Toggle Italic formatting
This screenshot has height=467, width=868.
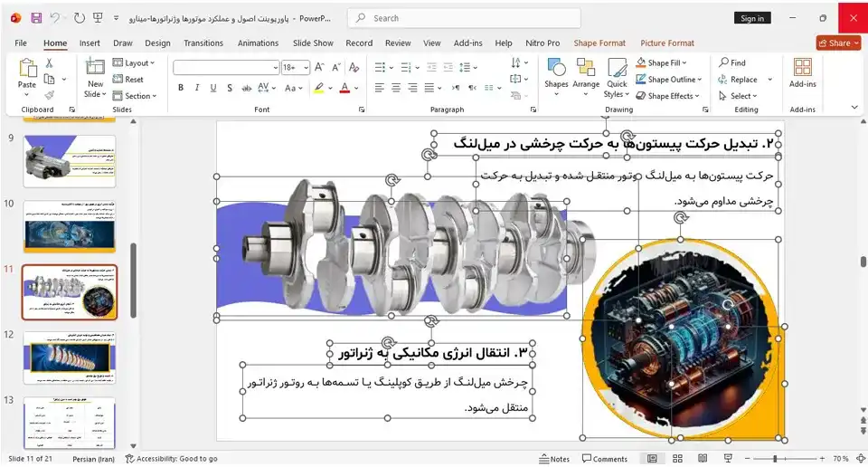[x=196, y=88]
